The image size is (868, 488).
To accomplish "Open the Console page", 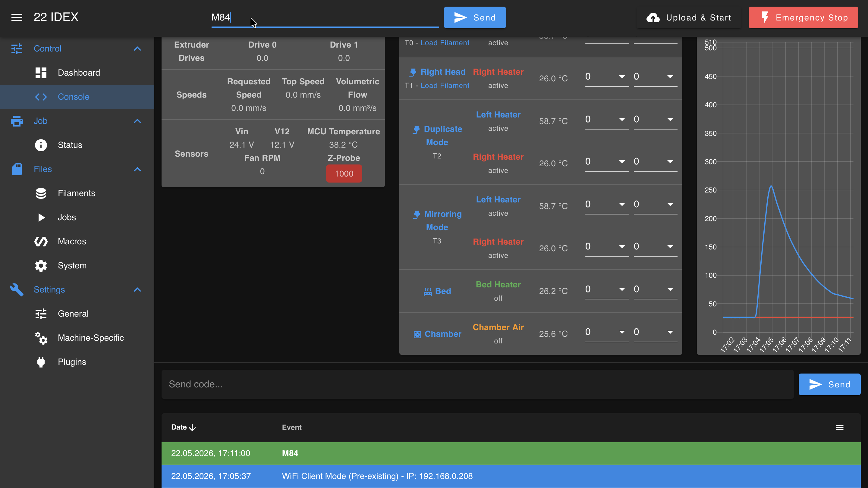I will coord(77,97).
